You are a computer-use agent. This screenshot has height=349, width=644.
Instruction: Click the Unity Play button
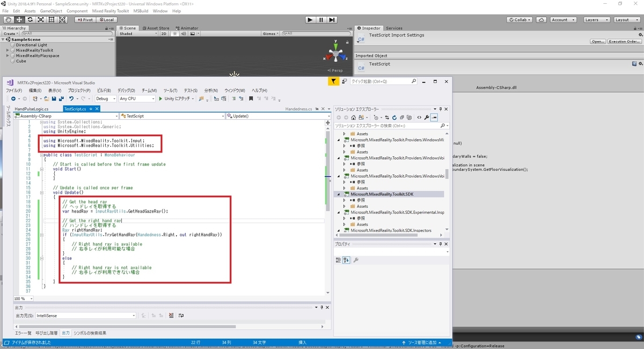pyautogui.click(x=310, y=20)
